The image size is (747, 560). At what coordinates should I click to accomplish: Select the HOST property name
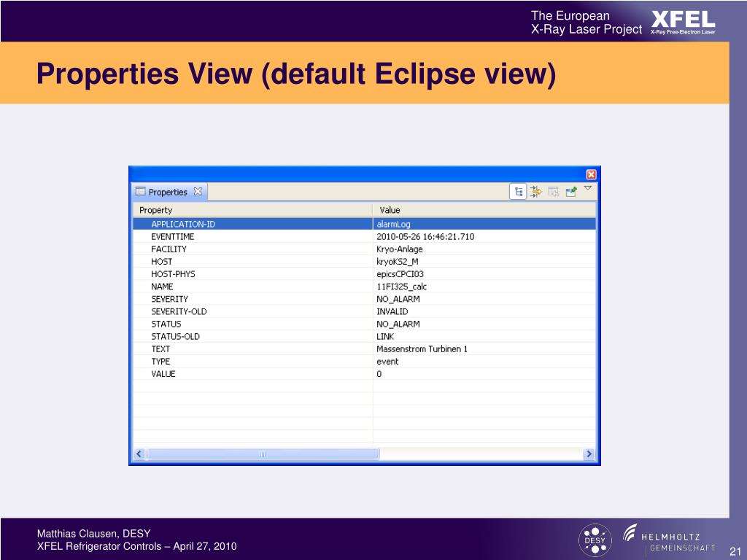(x=161, y=262)
